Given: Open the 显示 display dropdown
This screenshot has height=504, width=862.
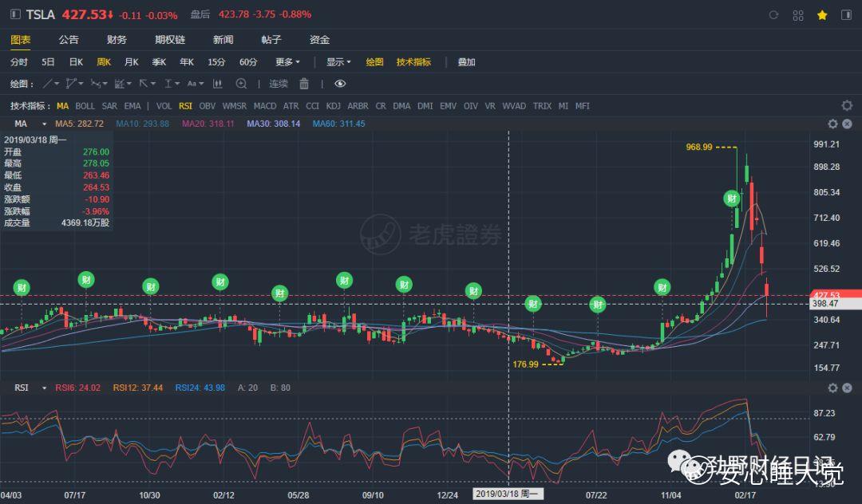Looking at the screenshot, I should (338, 62).
